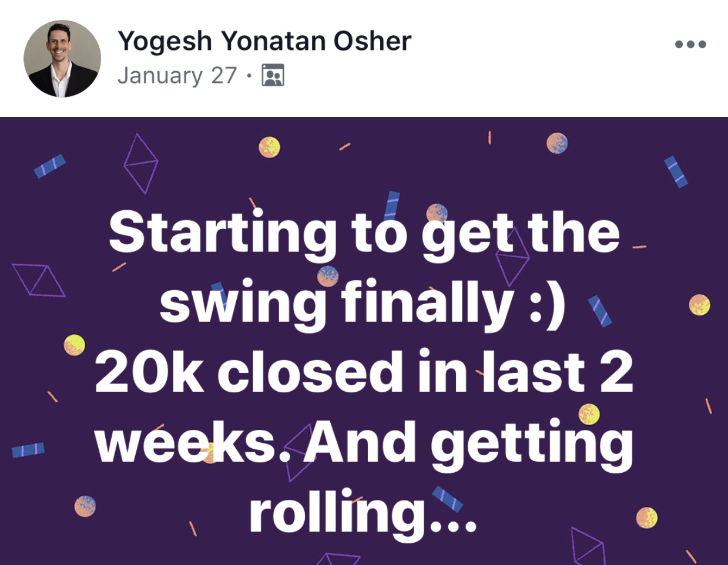Click the blue confetti strip right of 'finally :)'

[600, 311]
